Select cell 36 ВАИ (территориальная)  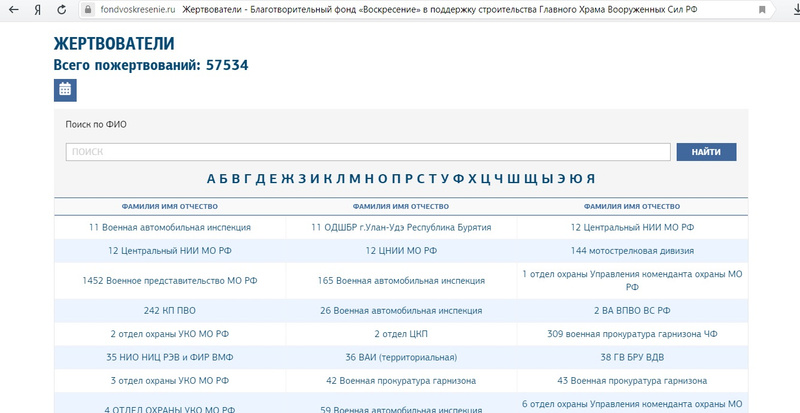click(x=401, y=357)
